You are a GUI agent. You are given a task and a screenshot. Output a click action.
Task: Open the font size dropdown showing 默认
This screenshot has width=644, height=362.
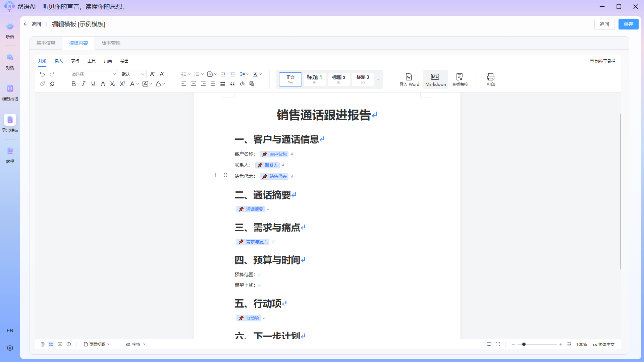[133, 74]
